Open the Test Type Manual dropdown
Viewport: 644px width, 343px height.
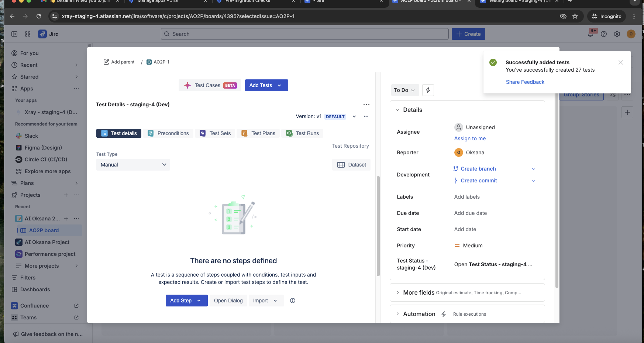point(133,165)
